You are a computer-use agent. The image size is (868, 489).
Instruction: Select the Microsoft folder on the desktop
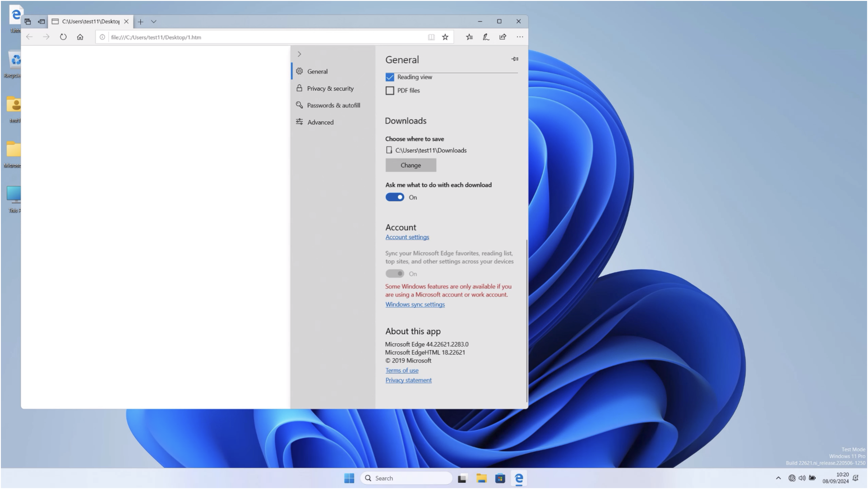click(x=14, y=154)
